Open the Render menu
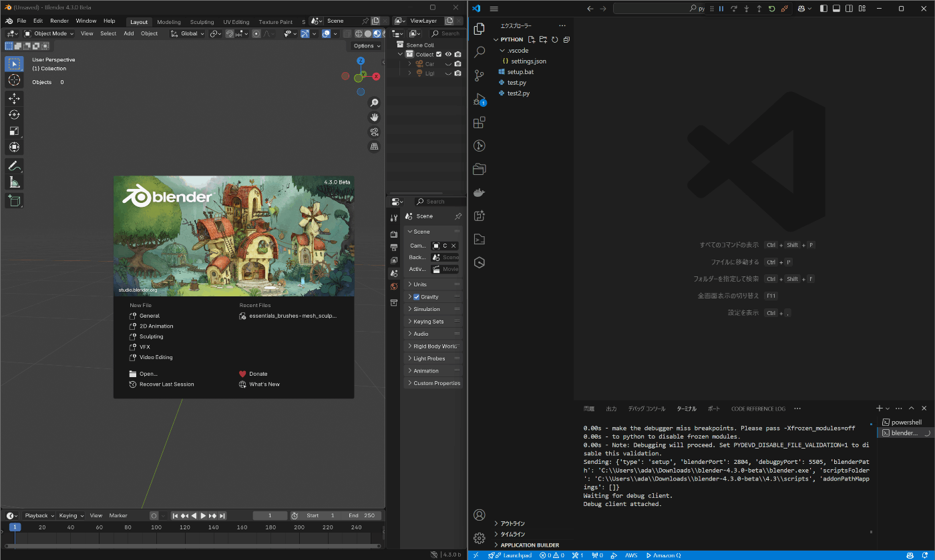The width and height of the screenshot is (935, 560). tap(59, 21)
